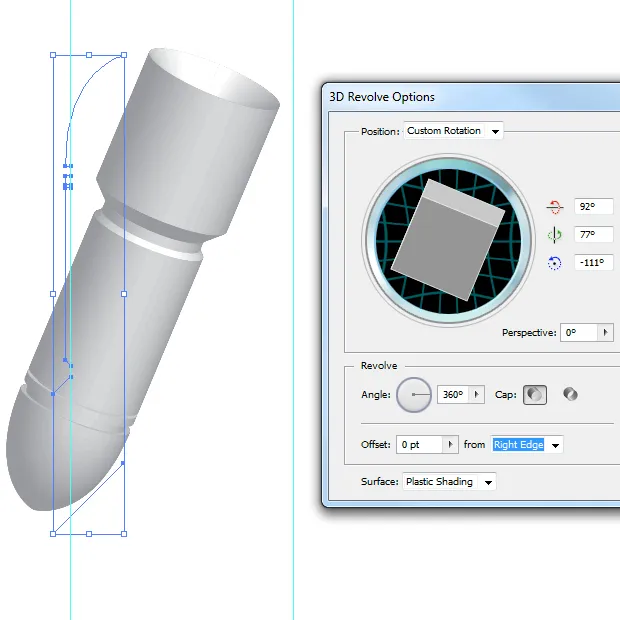Click the Z rotation -111° field
The image size is (620, 620).
(x=593, y=263)
